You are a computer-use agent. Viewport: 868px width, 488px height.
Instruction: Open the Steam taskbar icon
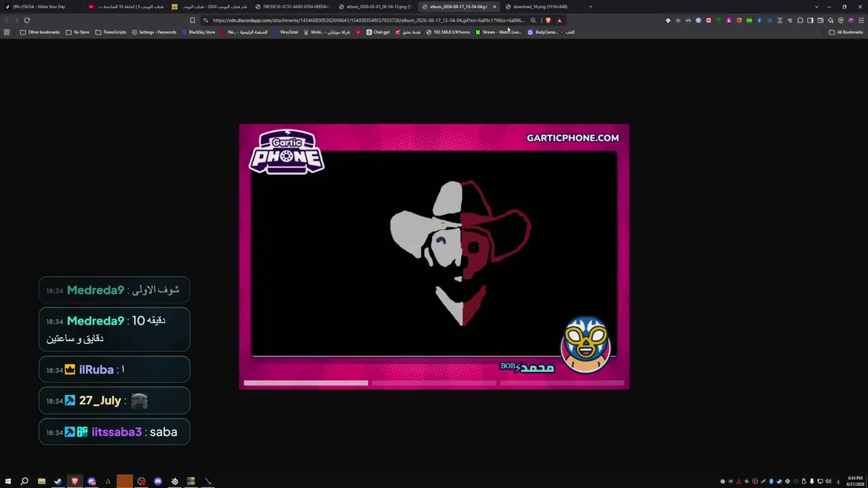click(58, 481)
